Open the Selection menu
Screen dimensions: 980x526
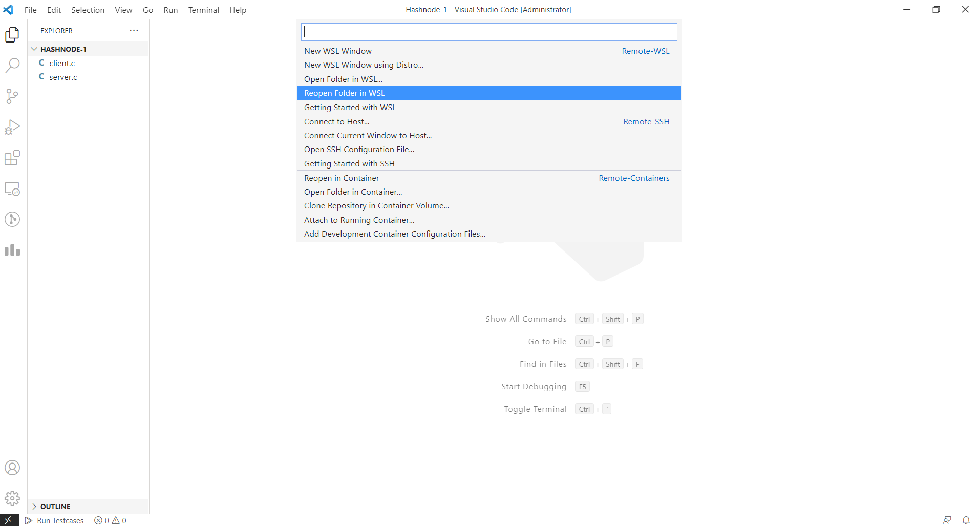point(88,10)
